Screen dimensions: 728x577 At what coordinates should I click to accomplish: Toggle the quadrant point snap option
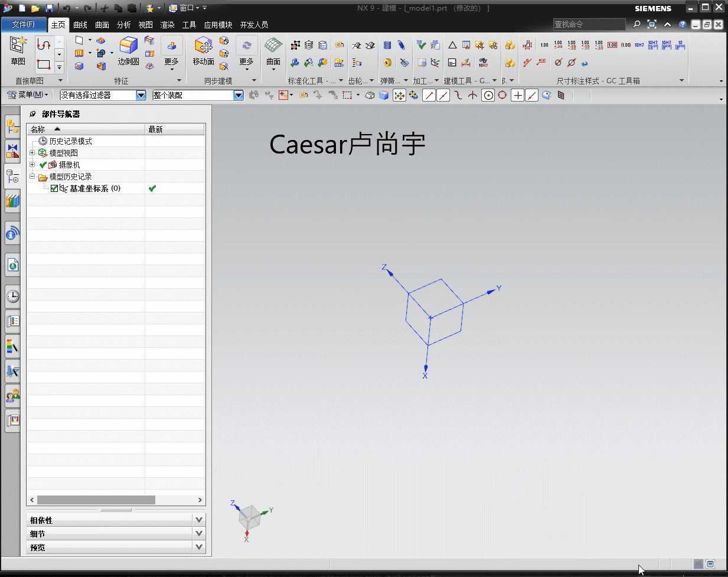point(502,95)
